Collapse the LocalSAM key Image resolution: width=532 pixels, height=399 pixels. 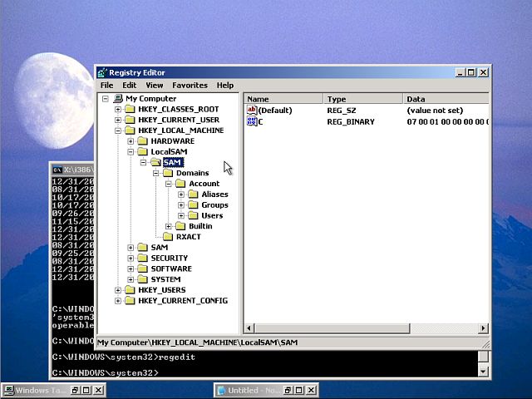pos(131,151)
